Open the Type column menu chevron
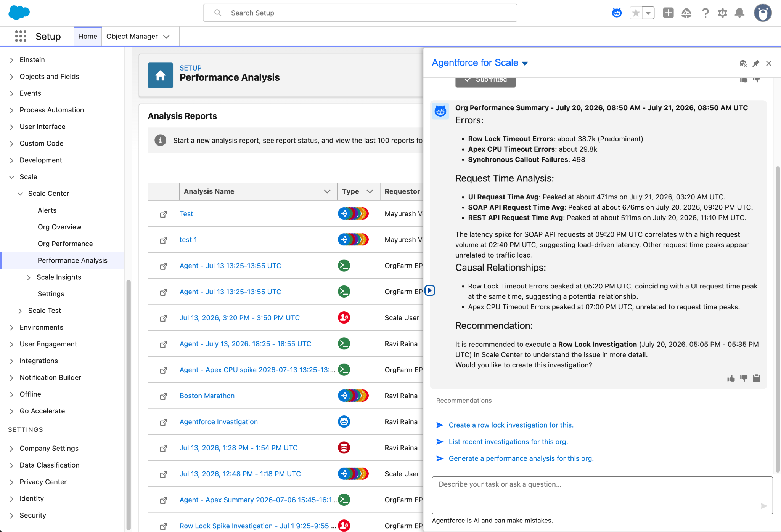Screen dimensions: 781x532 [370, 191]
